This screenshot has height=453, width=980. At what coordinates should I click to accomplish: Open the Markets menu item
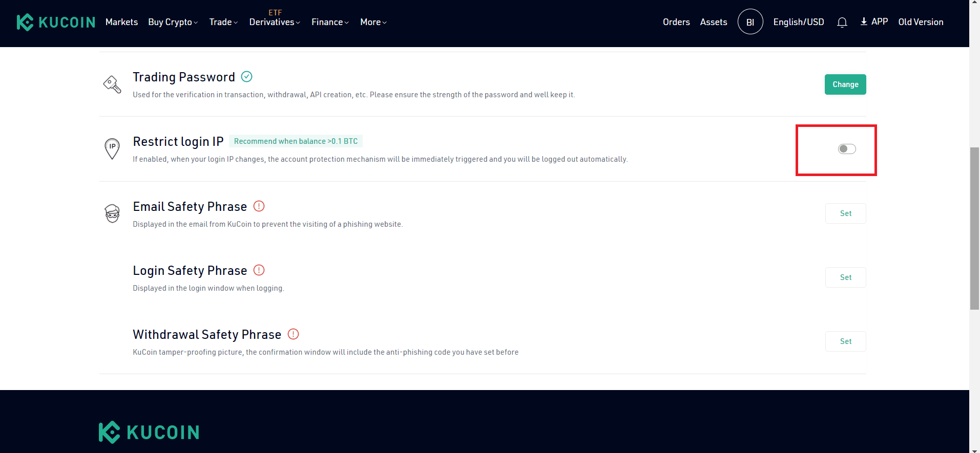pos(121,22)
